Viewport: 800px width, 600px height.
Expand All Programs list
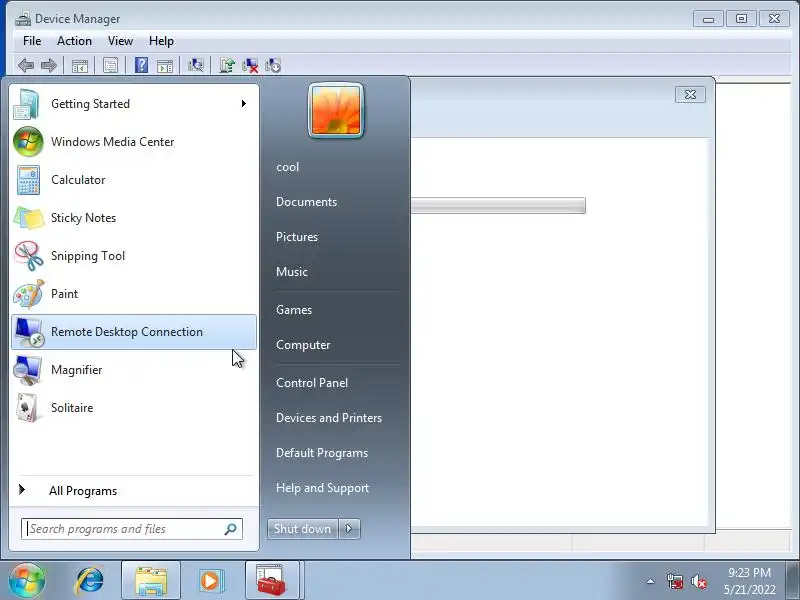134,491
